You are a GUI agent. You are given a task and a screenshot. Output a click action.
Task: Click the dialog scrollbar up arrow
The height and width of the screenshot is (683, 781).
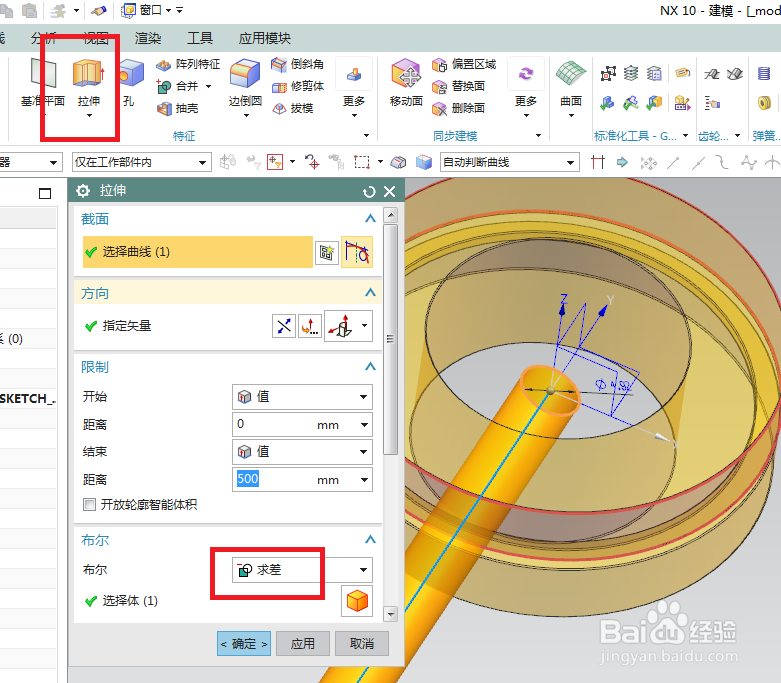pyautogui.click(x=391, y=215)
